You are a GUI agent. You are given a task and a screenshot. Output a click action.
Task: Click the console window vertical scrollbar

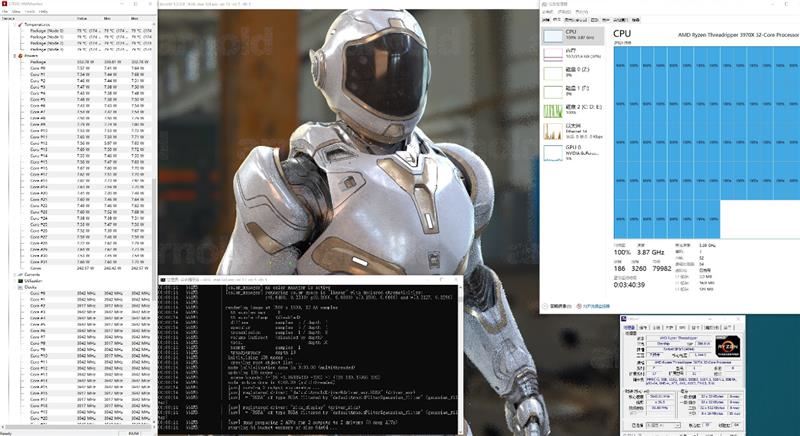coord(460,360)
